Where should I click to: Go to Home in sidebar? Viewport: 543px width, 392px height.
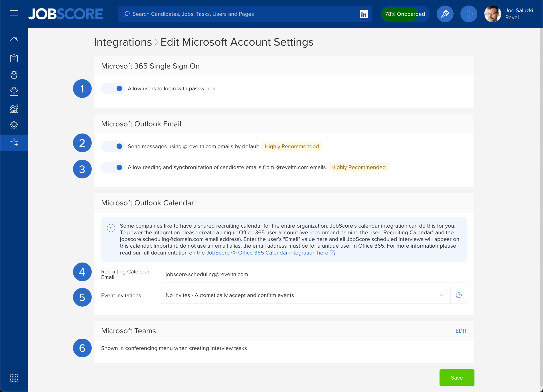click(x=14, y=41)
